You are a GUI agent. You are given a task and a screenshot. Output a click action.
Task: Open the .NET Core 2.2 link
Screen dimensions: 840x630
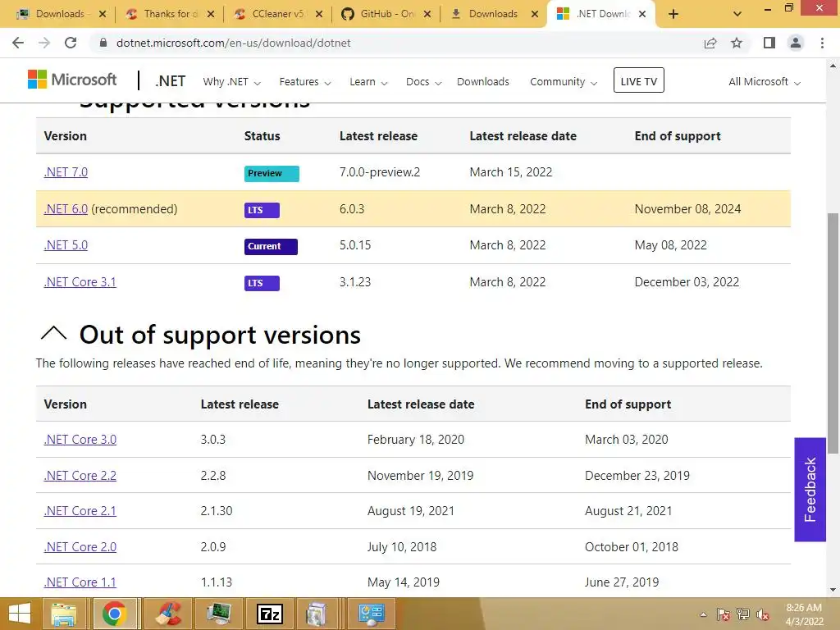pyautogui.click(x=80, y=475)
